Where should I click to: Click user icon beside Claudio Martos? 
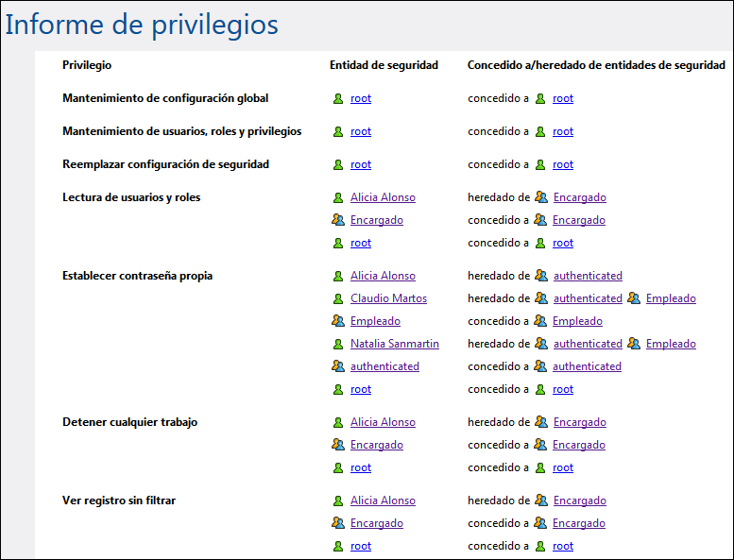(338, 298)
